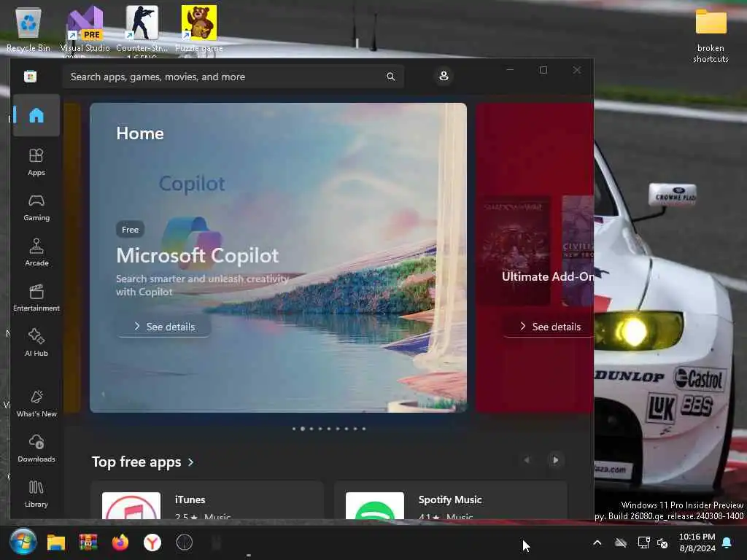Go to the Gaming section
747x560 pixels.
coord(36,208)
